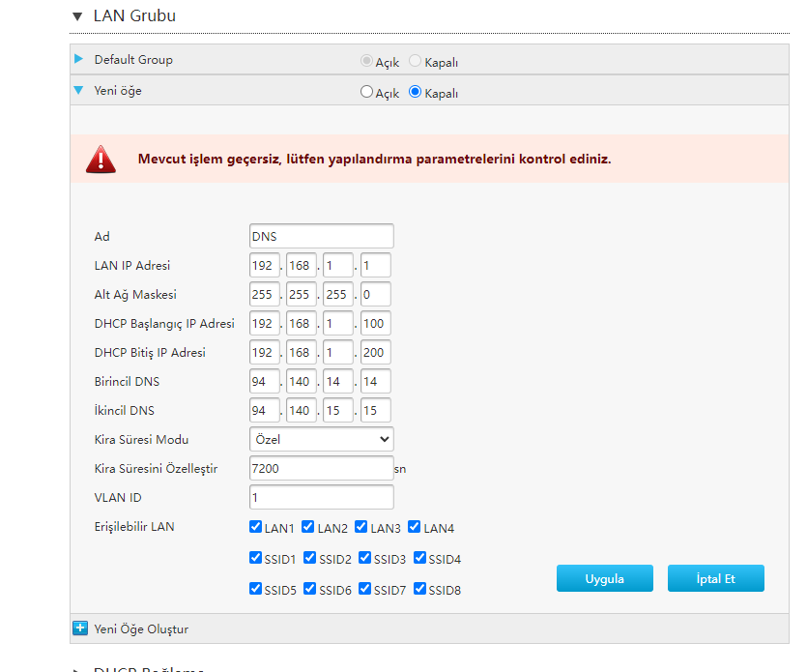
Task: Click the İptal Et cancel button
Action: 716,578
